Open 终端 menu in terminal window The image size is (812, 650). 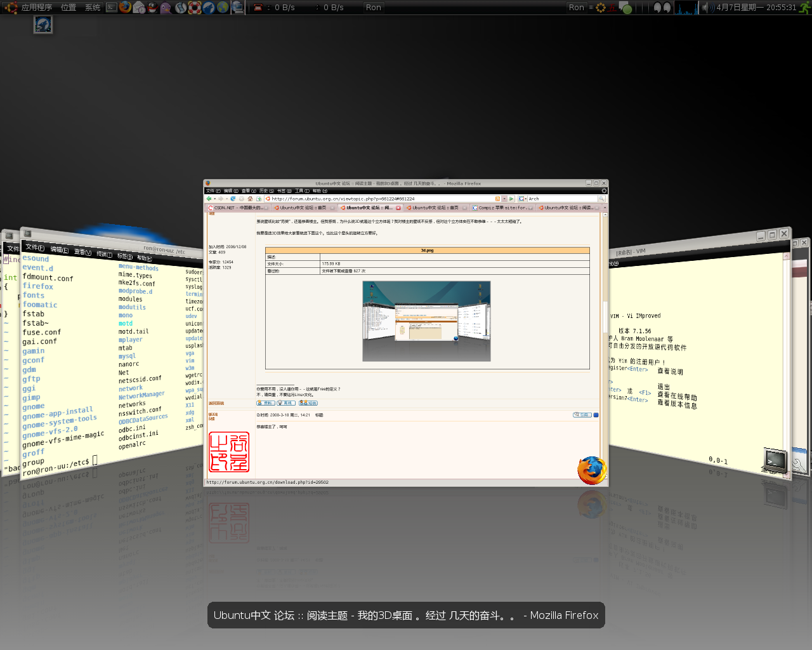(x=104, y=253)
